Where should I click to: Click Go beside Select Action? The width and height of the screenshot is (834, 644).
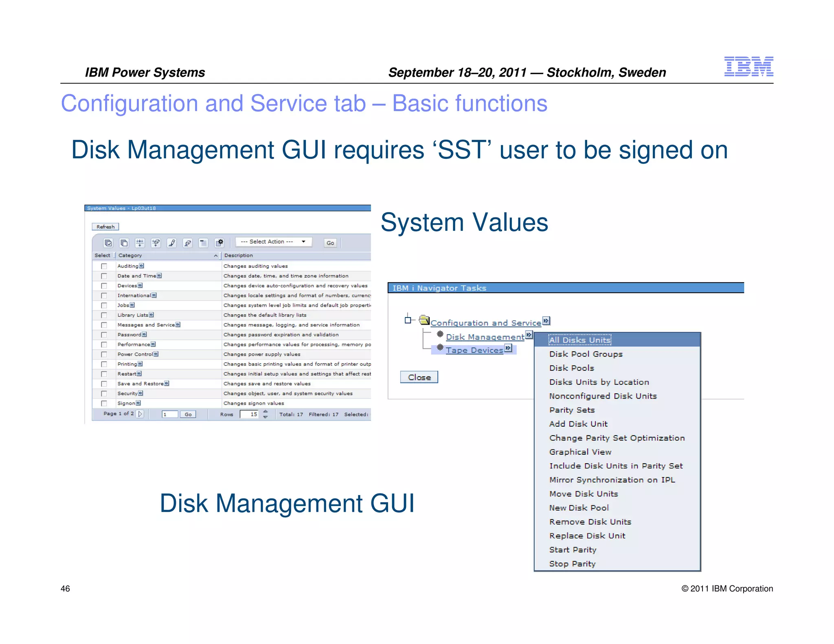[x=330, y=243]
